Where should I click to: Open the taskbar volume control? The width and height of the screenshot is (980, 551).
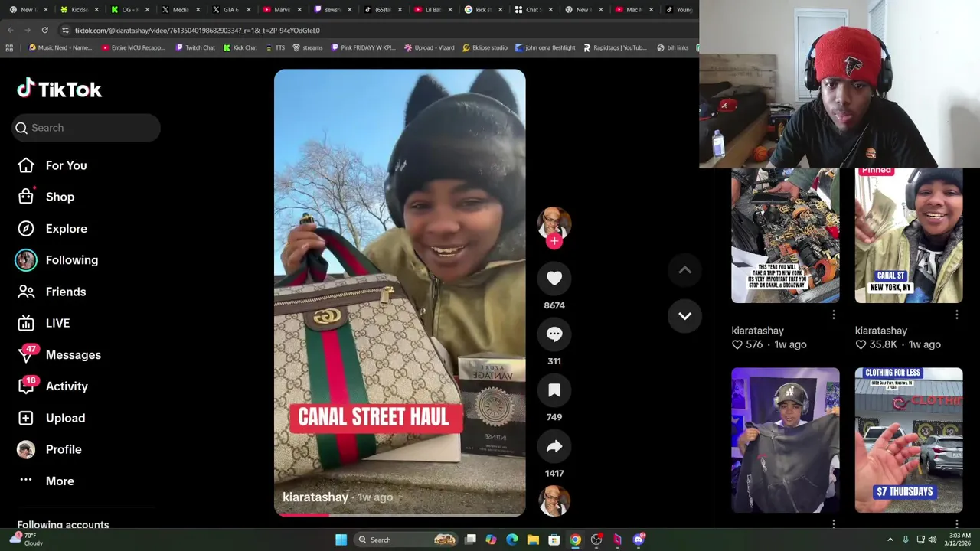(x=933, y=540)
